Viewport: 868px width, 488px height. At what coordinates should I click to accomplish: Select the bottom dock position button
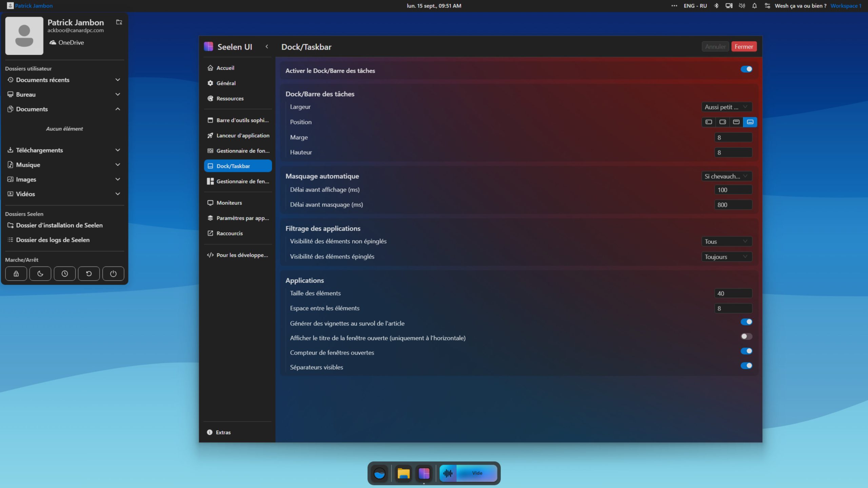point(750,122)
